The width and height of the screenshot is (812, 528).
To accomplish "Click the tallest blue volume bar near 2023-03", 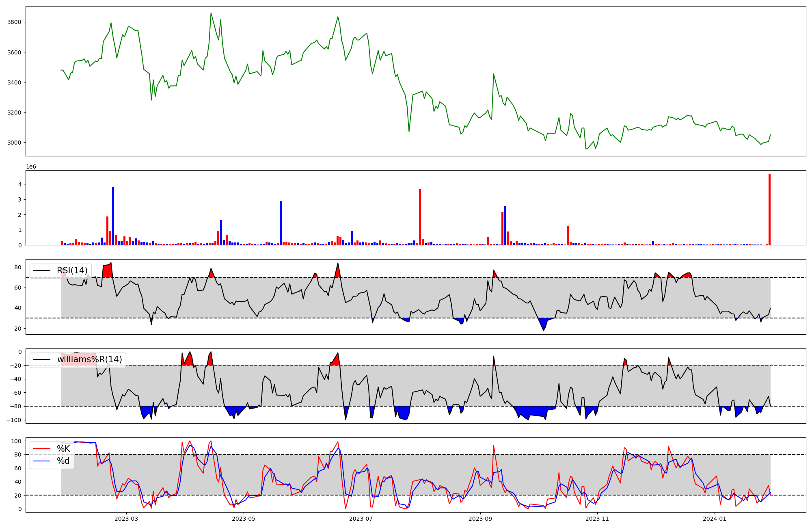I will tap(113, 216).
